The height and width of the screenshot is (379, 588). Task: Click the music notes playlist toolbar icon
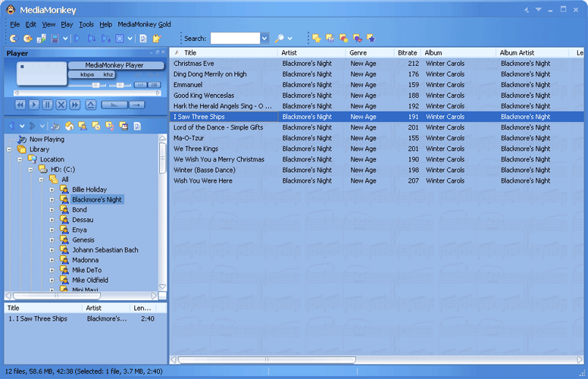[41, 38]
